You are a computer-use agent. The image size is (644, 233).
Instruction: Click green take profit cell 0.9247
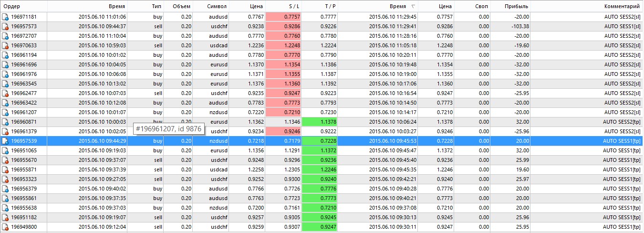320,227
